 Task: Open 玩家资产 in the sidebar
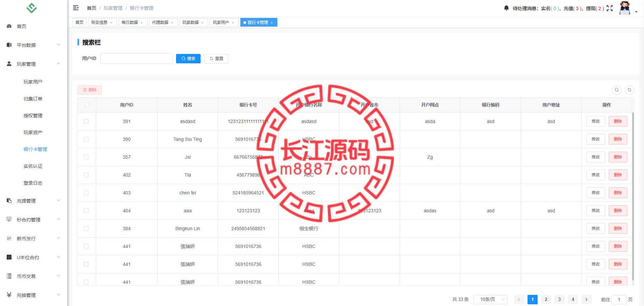(x=33, y=132)
